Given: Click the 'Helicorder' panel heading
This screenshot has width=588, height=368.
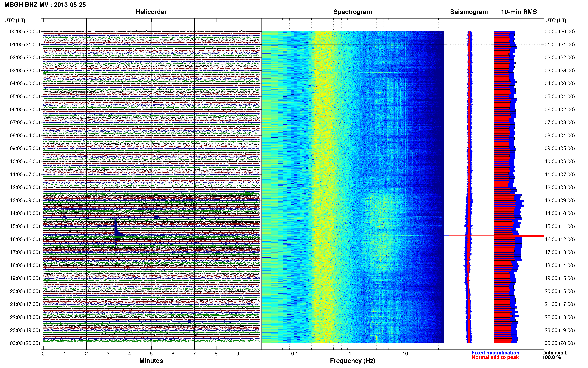Looking at the screenshot, I should pos(151,12).
